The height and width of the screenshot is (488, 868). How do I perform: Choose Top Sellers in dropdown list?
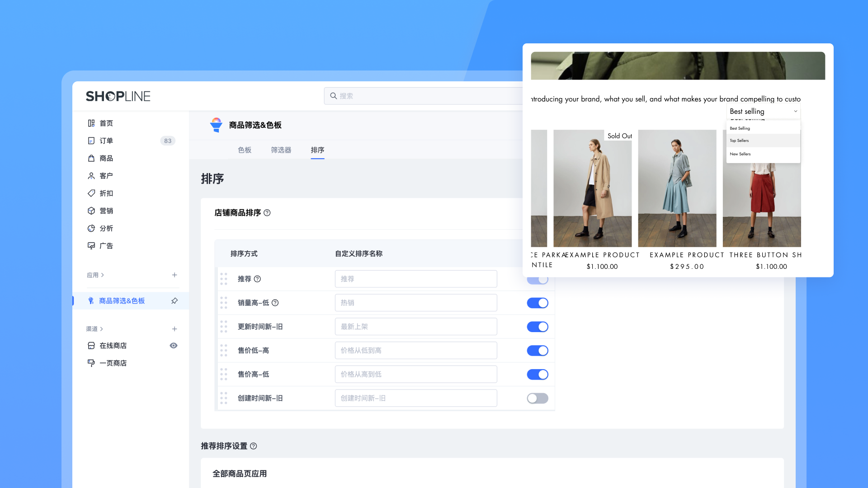[740, 141]
